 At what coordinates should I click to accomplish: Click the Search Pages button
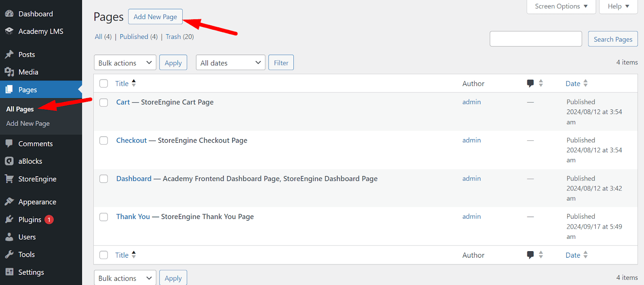(613, 39)
